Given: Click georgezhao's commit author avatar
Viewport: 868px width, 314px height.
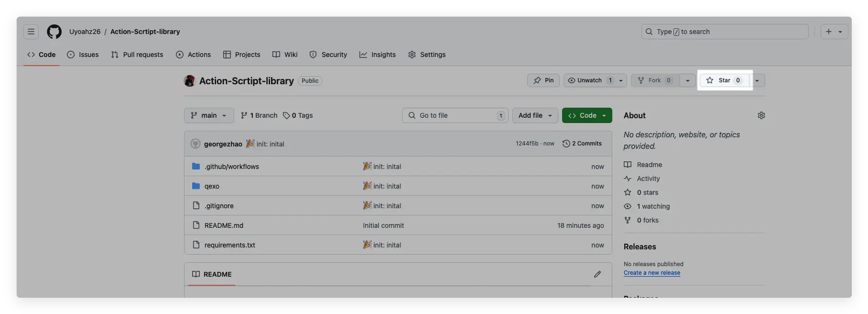Looking at the screenshot, I should click(x=195, y=144).
